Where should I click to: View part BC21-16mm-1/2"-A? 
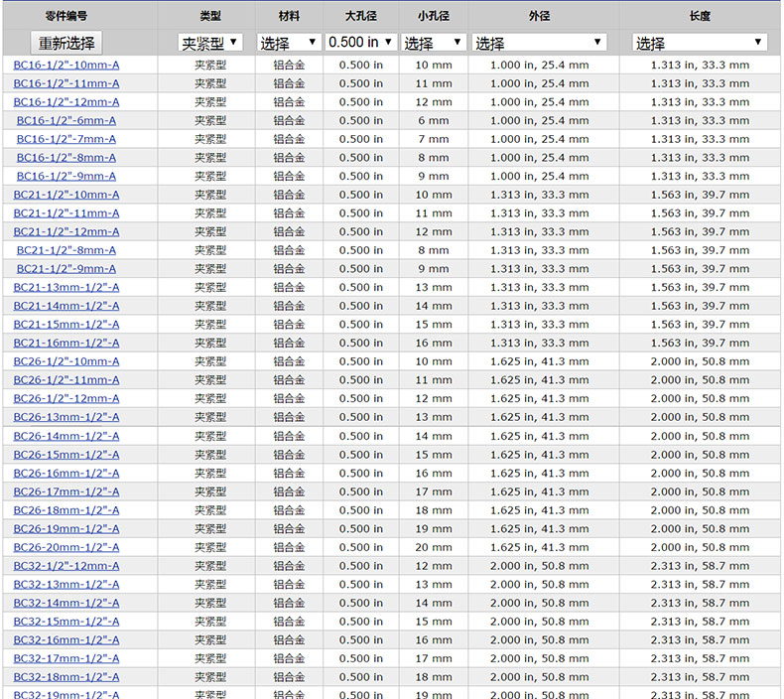(x=66, y=343)
